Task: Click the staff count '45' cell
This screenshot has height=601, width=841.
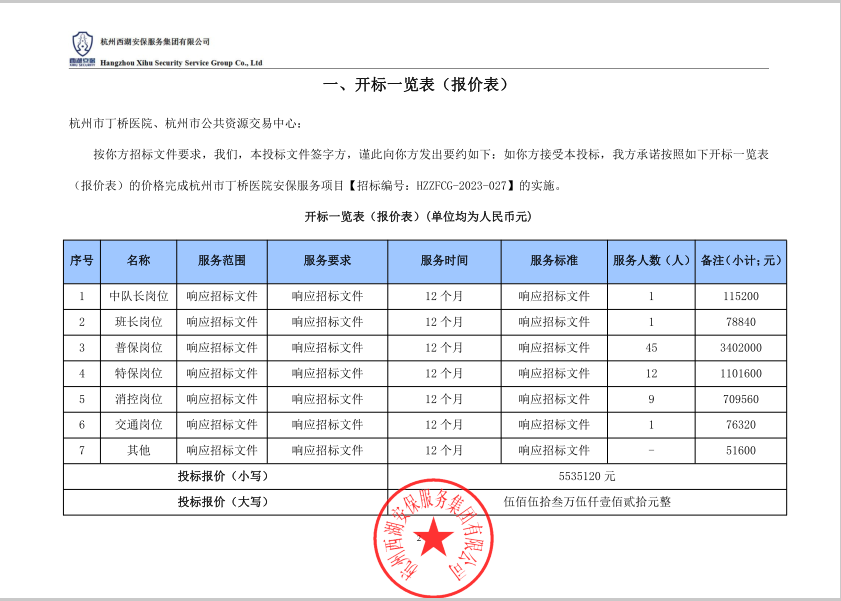Action: tap(651, 347)
